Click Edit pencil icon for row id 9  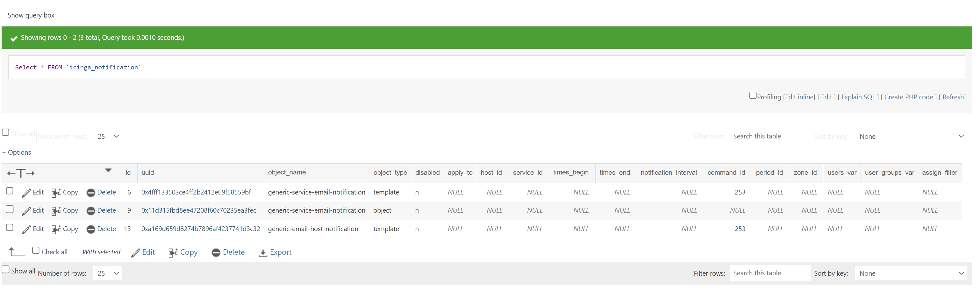[26, 211]
